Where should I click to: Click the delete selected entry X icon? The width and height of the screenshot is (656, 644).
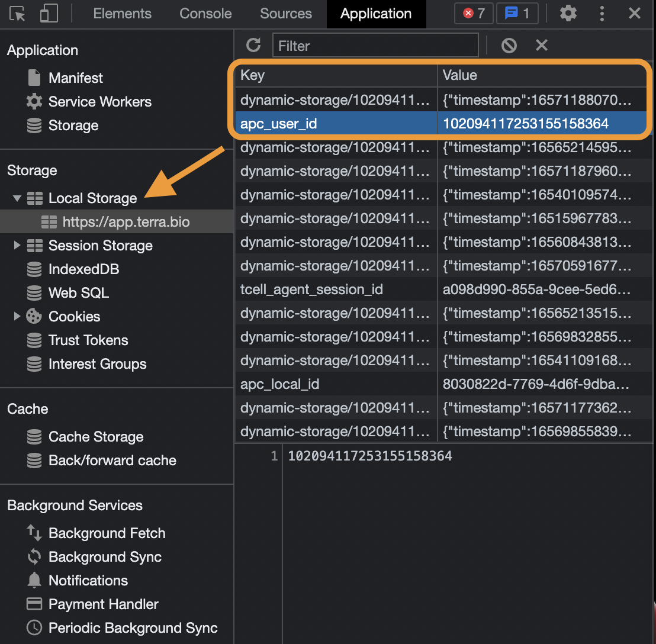541,45
